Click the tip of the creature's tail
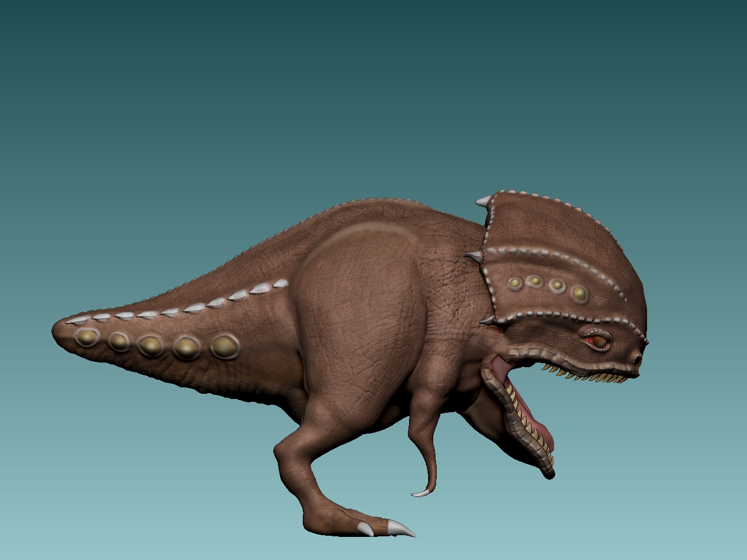Screen dimensions: 747x560 click(x=57, y=330)
